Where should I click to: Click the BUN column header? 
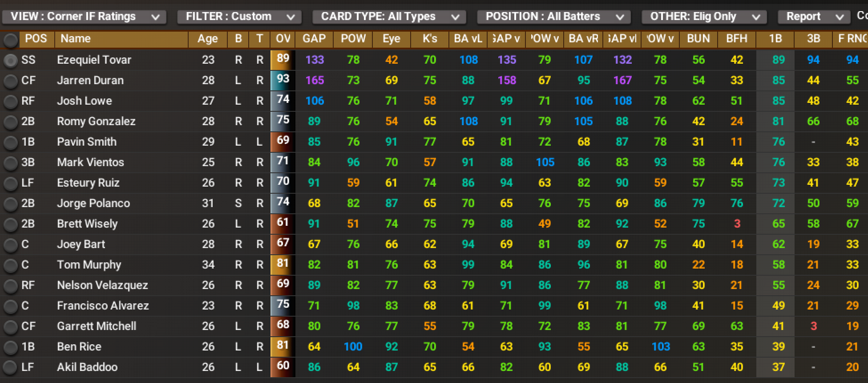pyautogui.click(x=698, y=39)
